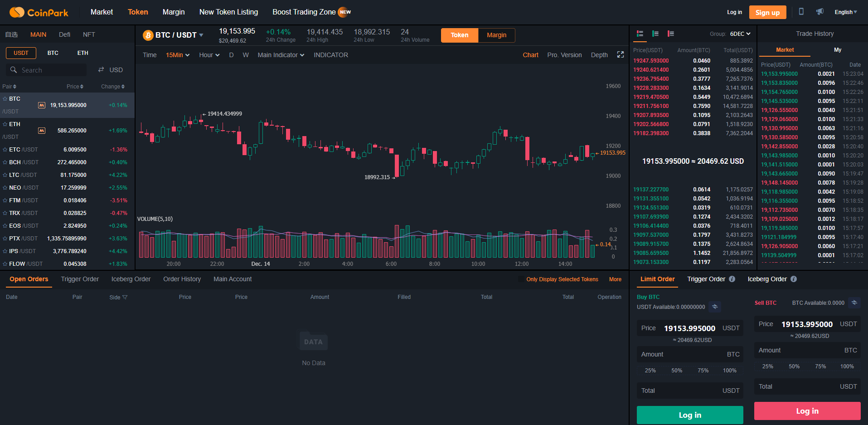Expand chart to fullscreen
The image size is (868, 425).
coord(621,54)
